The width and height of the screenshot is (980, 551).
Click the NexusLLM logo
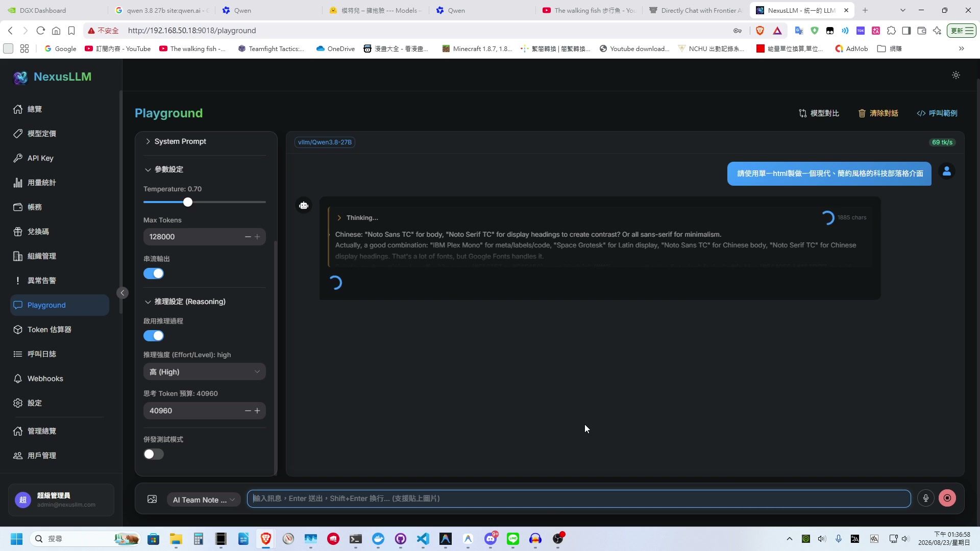point(53,77)
